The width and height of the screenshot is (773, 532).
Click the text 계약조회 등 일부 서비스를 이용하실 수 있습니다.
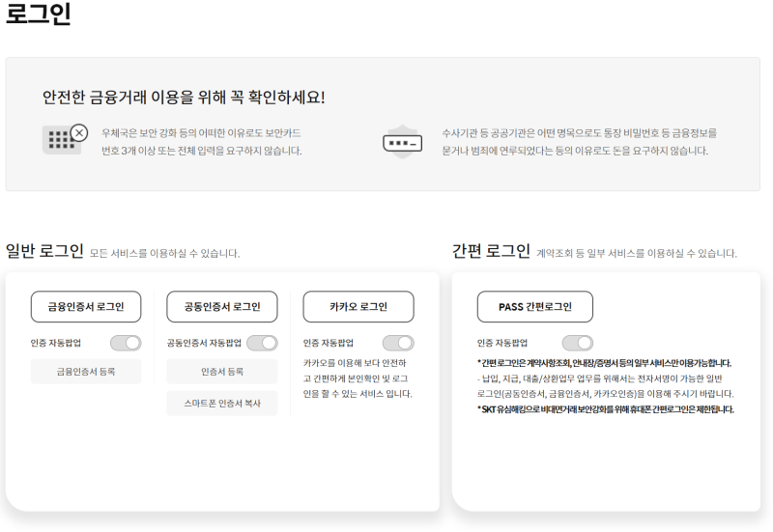[x=637, y=253]
